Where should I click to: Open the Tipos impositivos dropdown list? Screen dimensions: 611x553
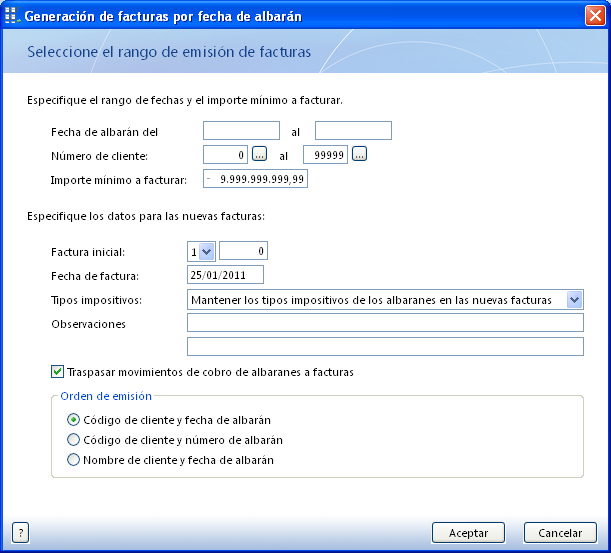point(574,300)
